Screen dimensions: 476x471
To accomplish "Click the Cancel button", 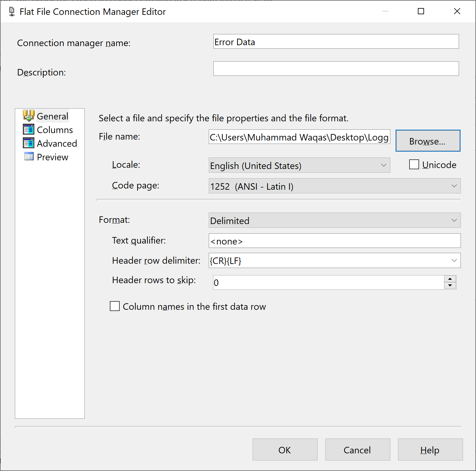I will (x=357, y=450).
